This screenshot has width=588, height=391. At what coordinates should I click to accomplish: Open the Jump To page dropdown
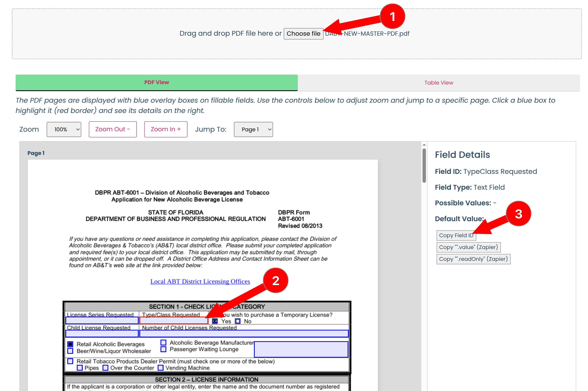(x=253, y=129)
